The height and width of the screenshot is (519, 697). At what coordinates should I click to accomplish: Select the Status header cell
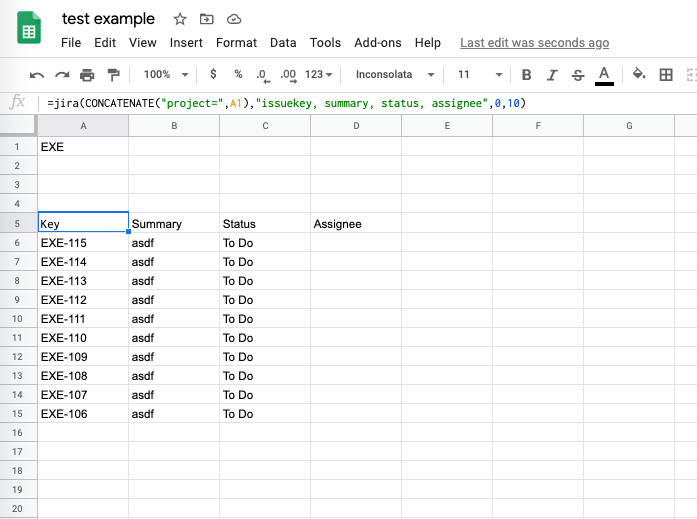(x=265, y=223)
